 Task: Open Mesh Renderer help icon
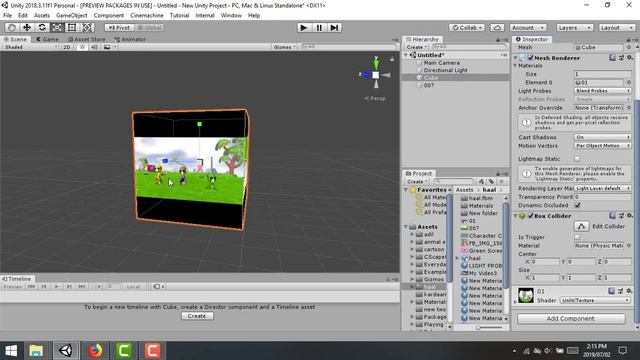pos(612,58)
